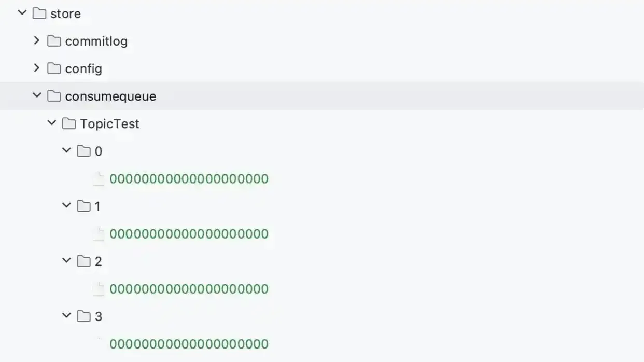This screenshot has width=644, height=362.
Task: Select the 00000000000000000000 file in folder 0
Action: pos(189,179)
